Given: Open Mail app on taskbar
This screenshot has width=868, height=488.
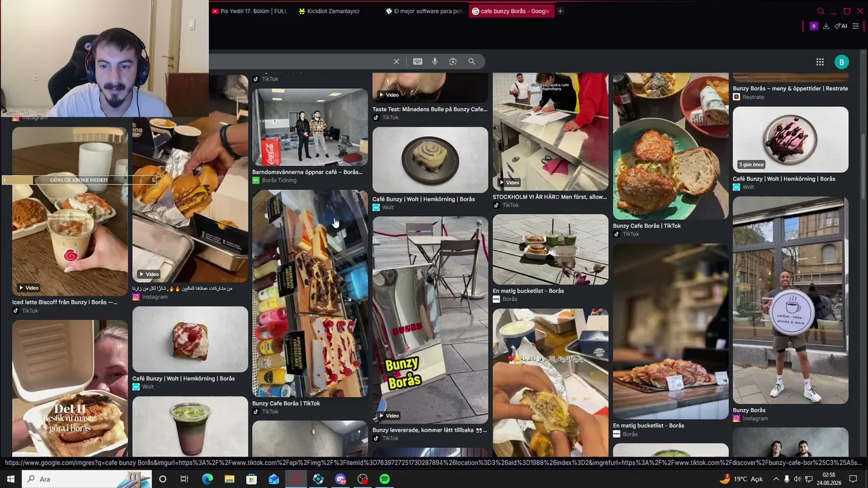Looking at the screenshot, I should tap(274, 479).
